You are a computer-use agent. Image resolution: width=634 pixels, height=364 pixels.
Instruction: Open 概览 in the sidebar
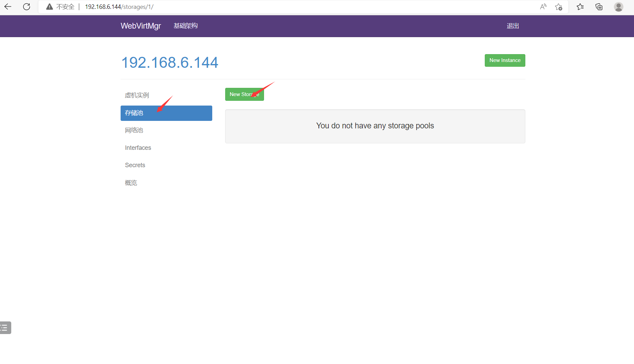pyautogui.click(x=166, y=183)
